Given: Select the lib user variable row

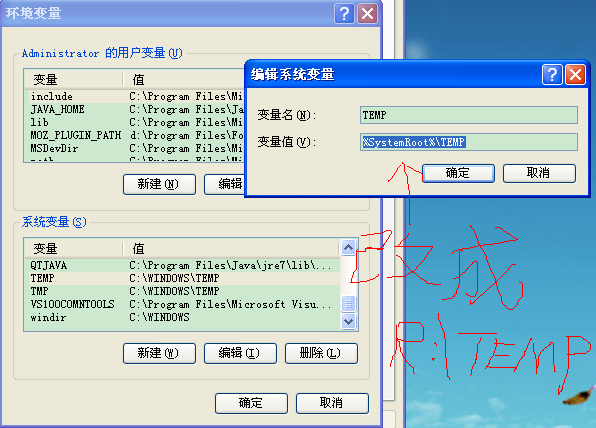Looking at the screenshot, I should point(136,122).
